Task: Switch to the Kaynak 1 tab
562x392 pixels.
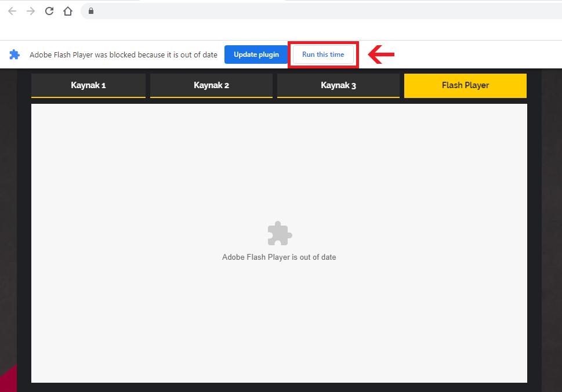Action: tap(89, 86)
